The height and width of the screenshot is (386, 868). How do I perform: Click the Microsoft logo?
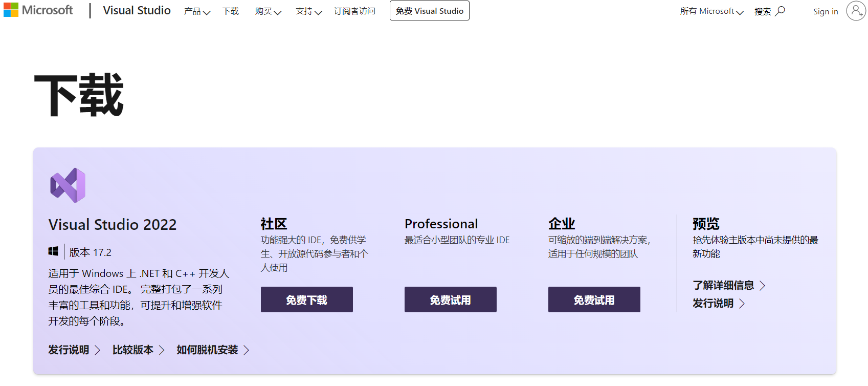click(x=38, y=10)
